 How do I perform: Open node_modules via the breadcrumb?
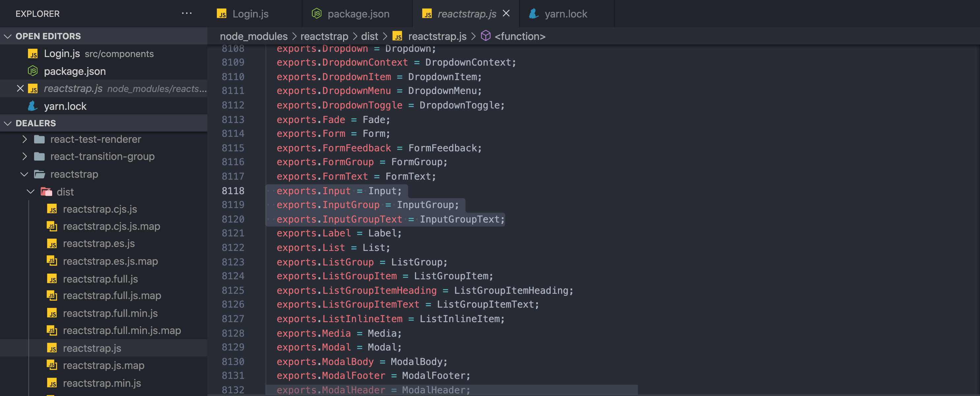pyautogui.click(x=253, y=36)
